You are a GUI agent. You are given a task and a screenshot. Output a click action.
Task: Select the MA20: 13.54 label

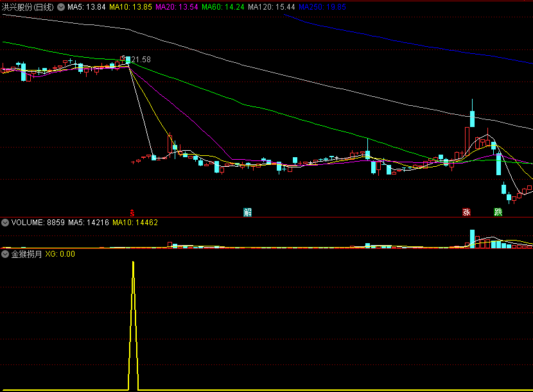pyautogui.click(x=177, y=7)
